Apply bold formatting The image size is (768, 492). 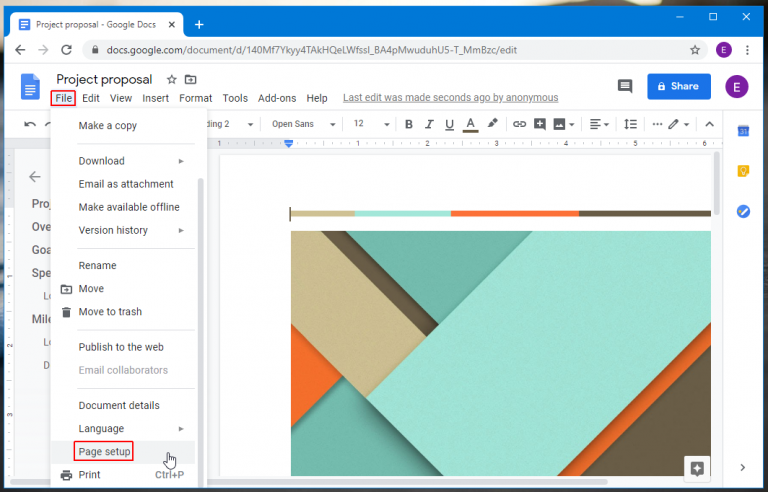[x=408, y=124]
